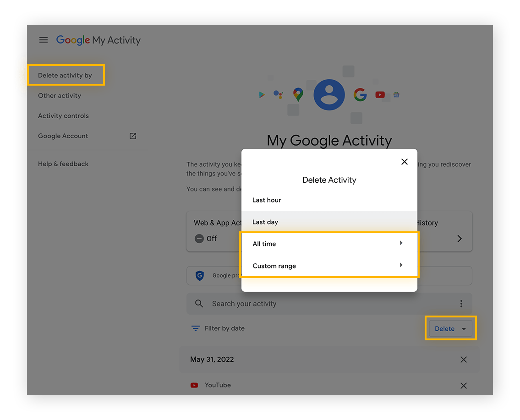This screenshot has width=520, height=420.
Task: Click the external link icon next to Google Account
Action: pyautogui.click(x=132, y=136)
